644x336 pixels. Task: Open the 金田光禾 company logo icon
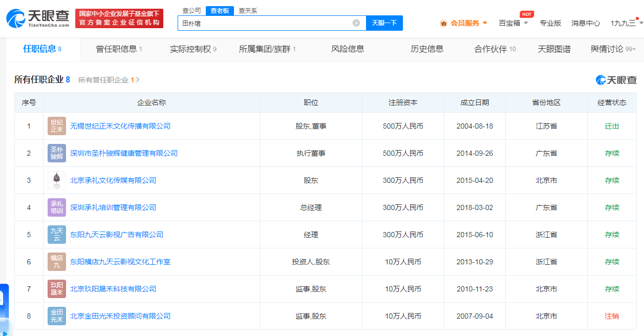point(57,316)
